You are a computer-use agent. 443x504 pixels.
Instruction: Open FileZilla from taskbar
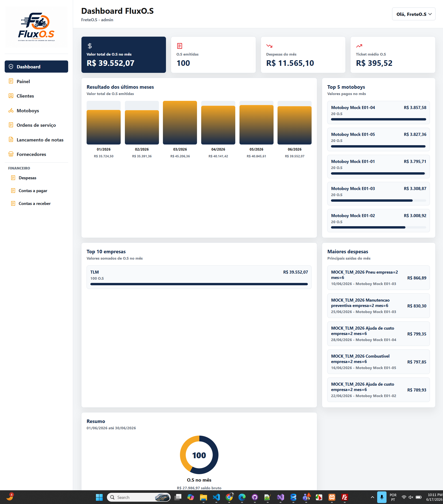345,497
